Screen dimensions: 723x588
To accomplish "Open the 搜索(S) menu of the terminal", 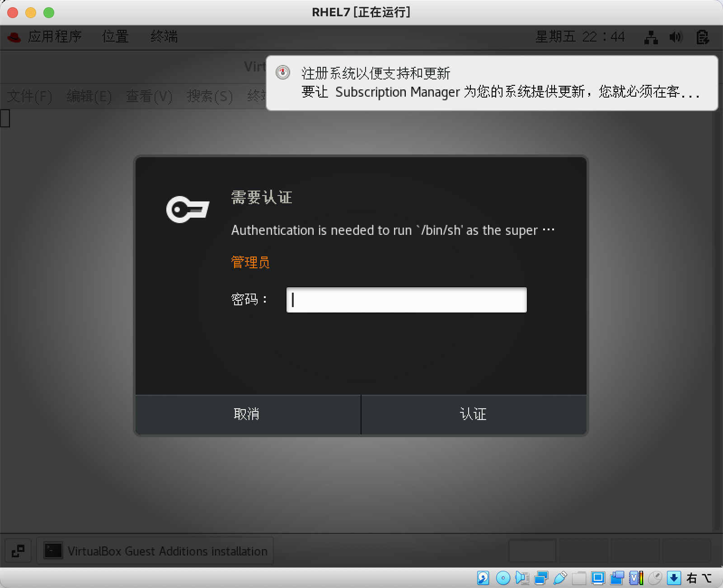I will 210,96.
